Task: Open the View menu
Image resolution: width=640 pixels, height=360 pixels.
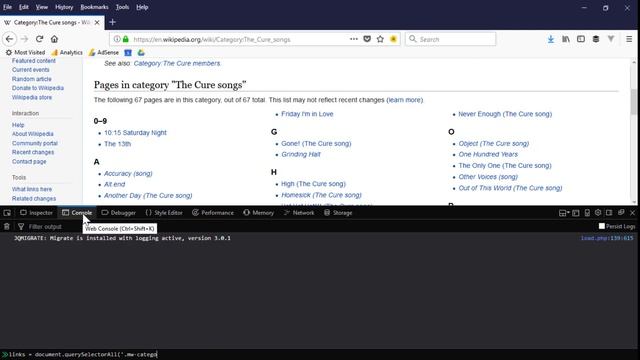Action: pos(42,7)
